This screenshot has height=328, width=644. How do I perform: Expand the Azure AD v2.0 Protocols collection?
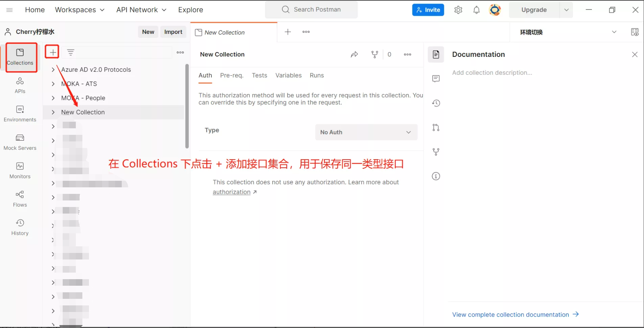53,70
